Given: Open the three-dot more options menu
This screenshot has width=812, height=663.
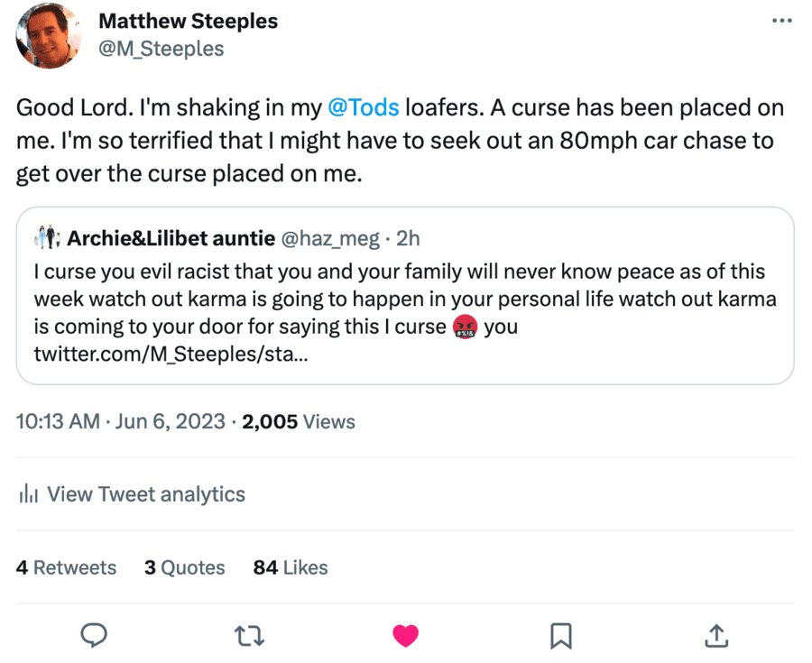Looking at the screenshot, I should (x=781, y=21).
